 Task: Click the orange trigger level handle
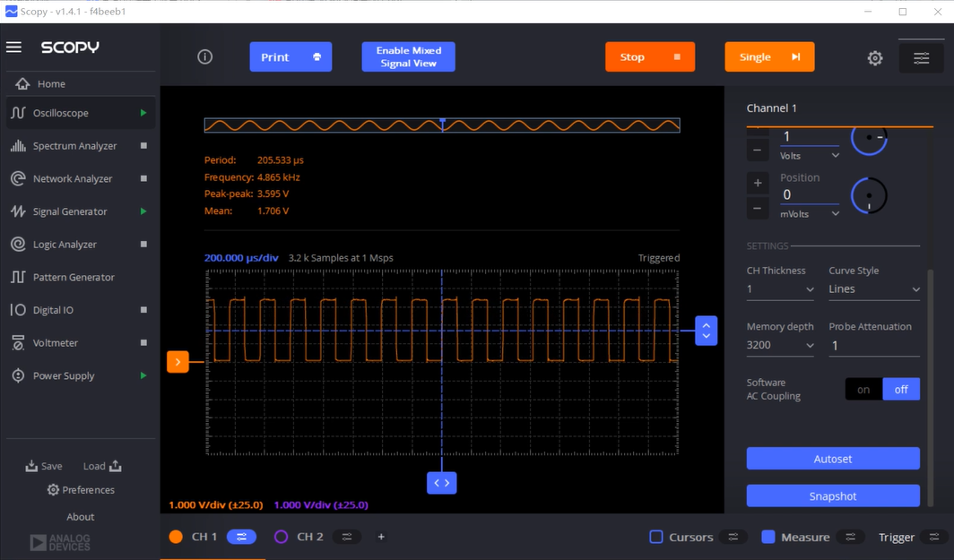click(178, 362)
